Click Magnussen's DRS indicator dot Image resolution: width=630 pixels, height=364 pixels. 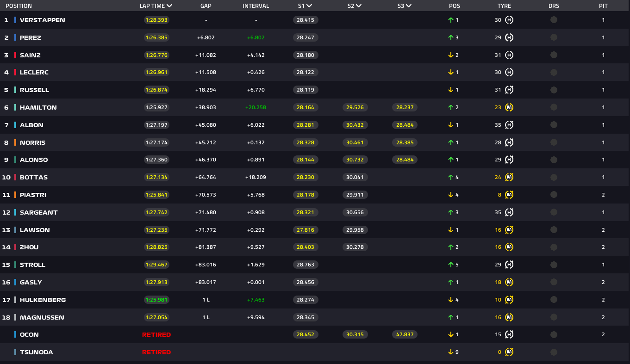(554, 317)
